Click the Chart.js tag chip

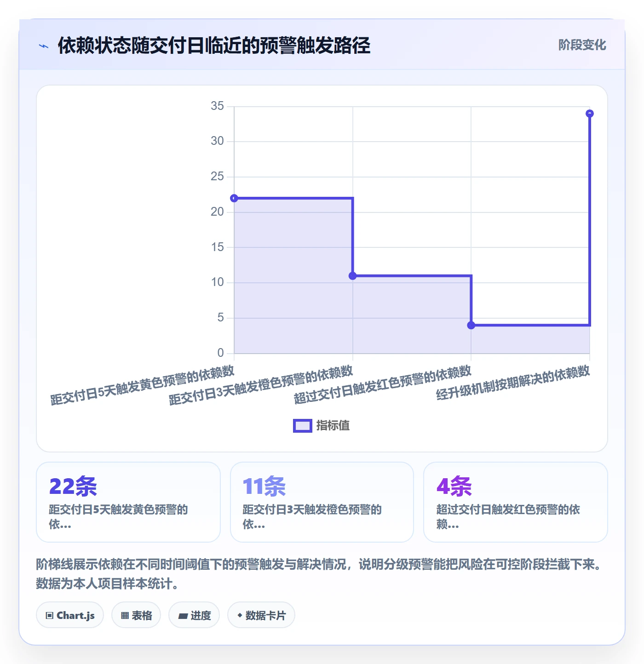click(x=70, y=615)
